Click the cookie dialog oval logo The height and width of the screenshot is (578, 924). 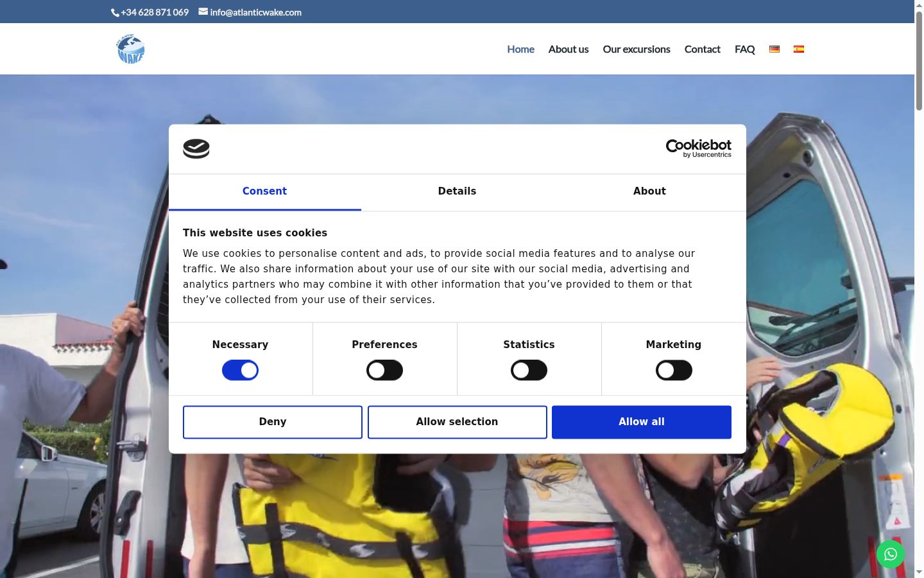196,149
